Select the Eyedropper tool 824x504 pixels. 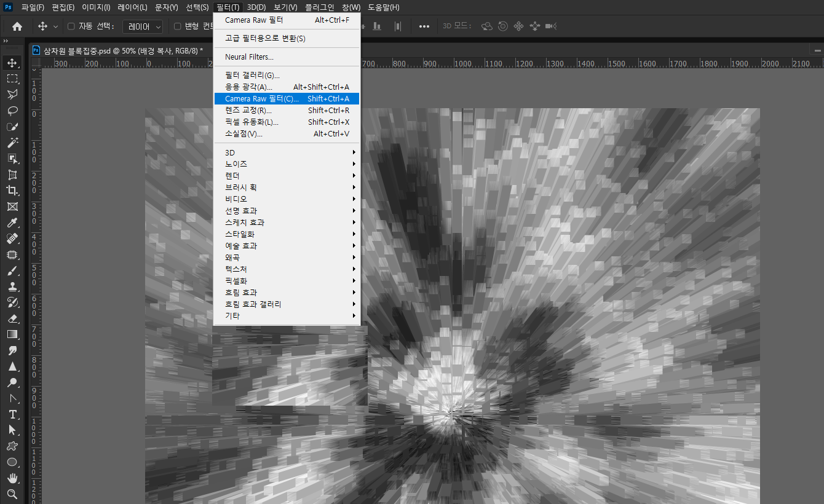pyautogui.click(x=12, y=222)
